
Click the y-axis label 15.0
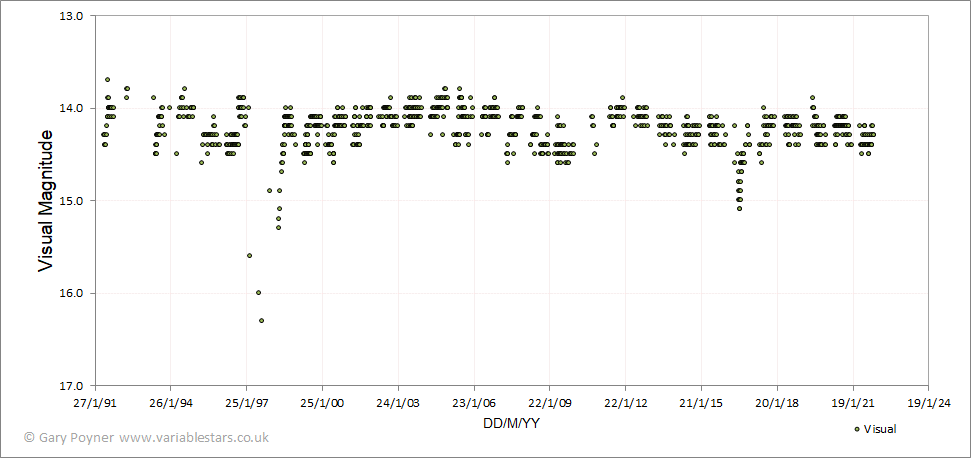click(71, 201)
